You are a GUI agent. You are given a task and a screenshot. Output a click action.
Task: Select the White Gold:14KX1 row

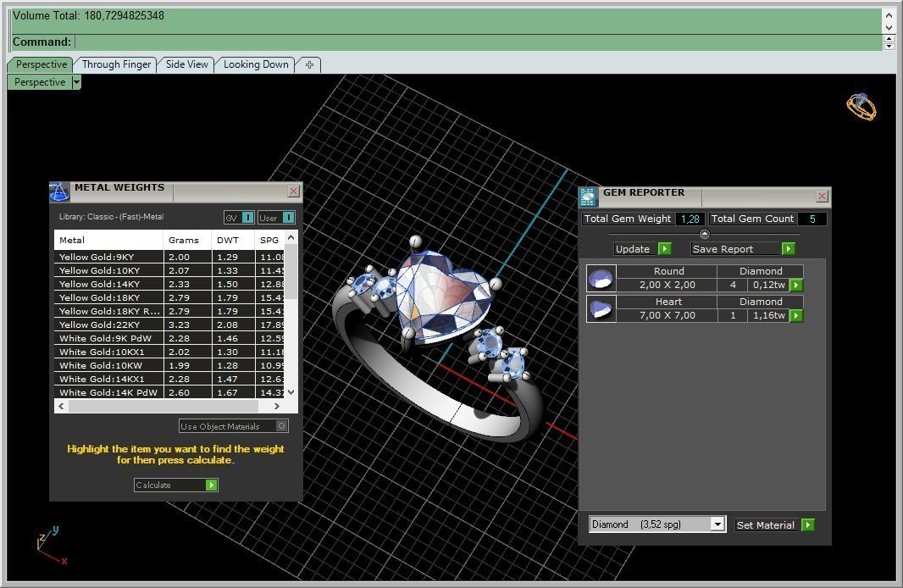pos(169,379)
